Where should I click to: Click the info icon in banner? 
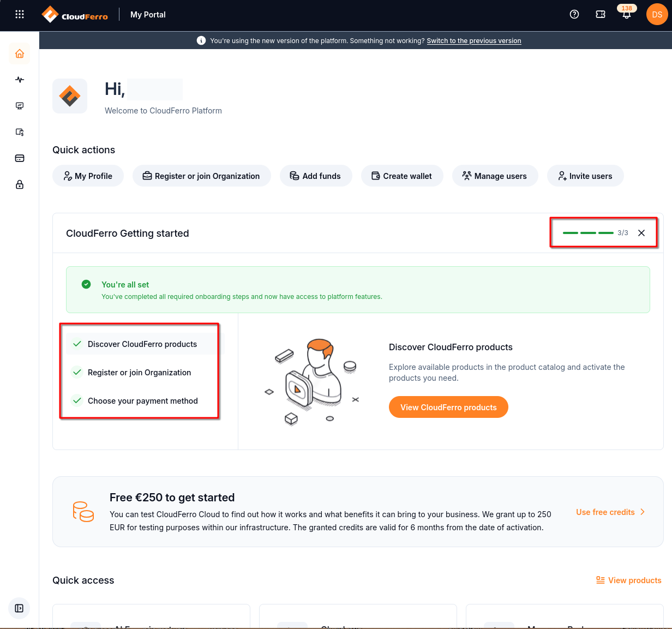201,40
